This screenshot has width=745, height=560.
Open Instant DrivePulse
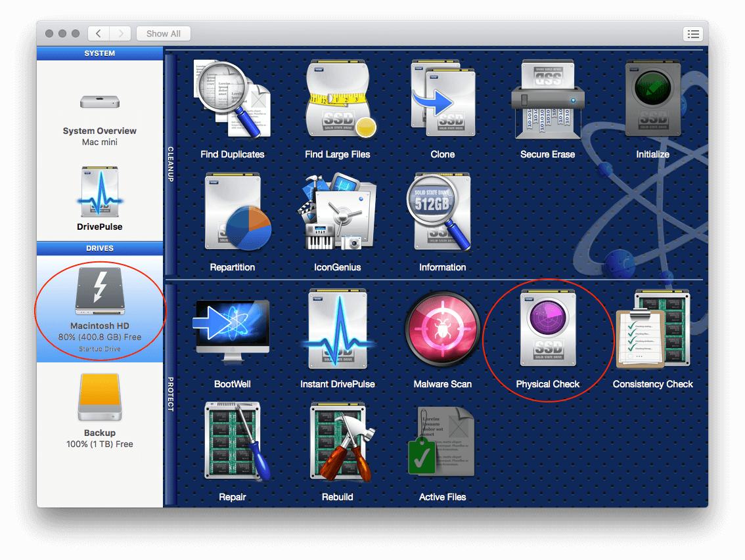point(337,335)
